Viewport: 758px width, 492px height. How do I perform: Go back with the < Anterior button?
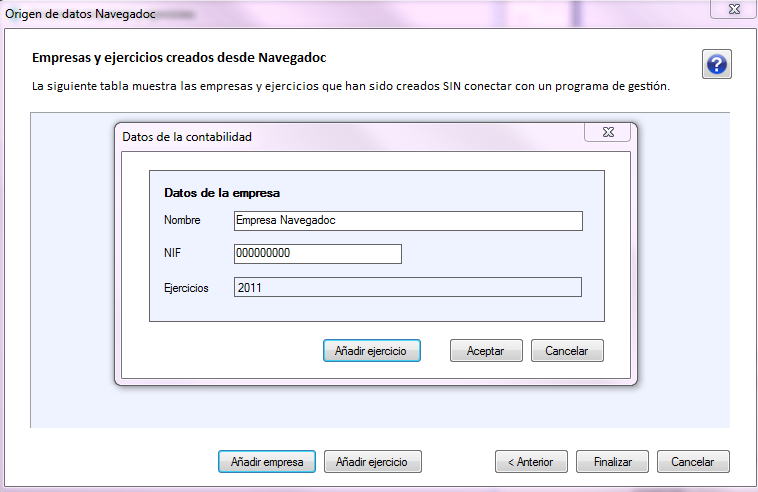click(531, 462)
